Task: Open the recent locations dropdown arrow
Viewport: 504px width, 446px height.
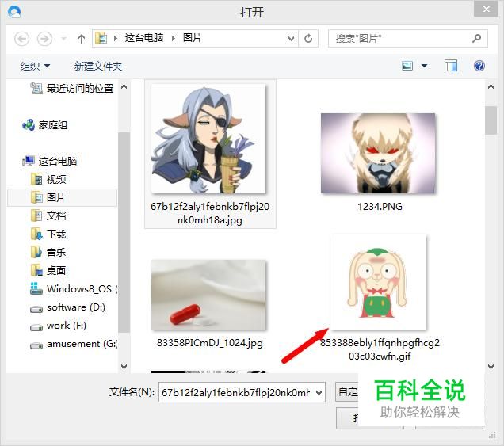Action: (64, 39)
